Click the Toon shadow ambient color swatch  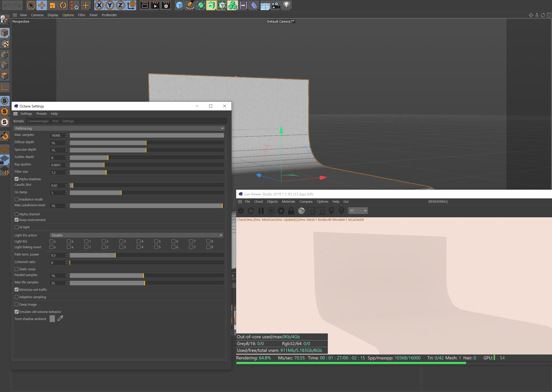coord(52,319)
